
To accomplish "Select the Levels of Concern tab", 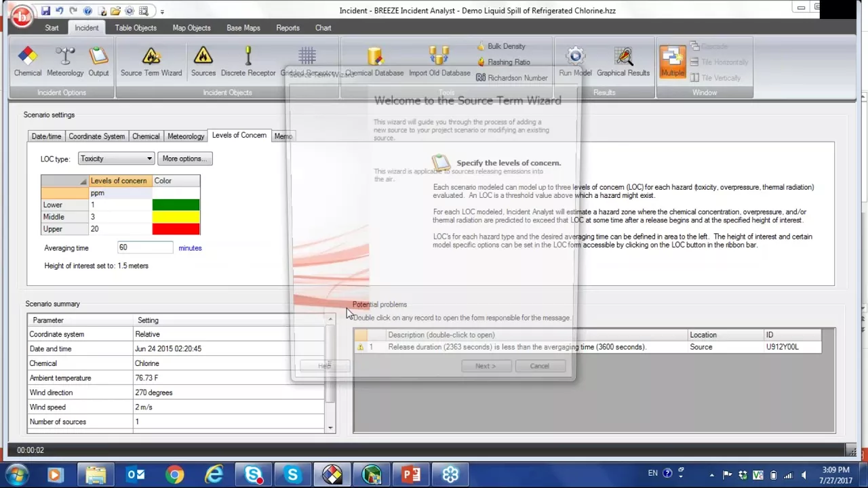I will pyautogui.click(x=239, y=136).
